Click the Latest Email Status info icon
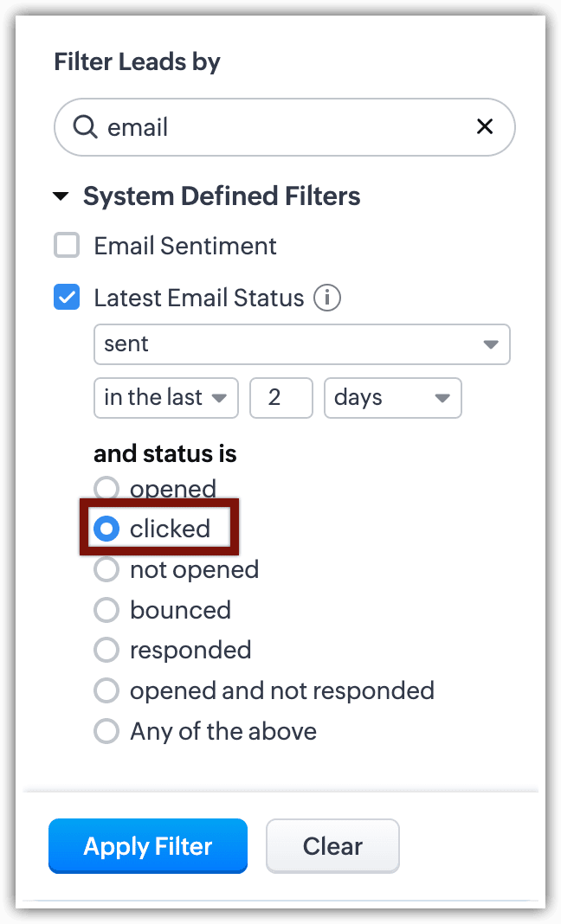This screenshot has height=924, width=561. [x=327, y=298]
